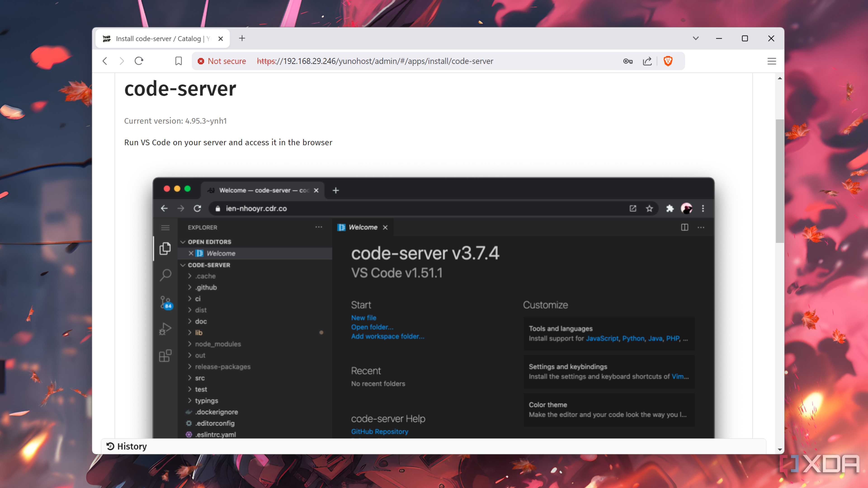Click the ien-nhooyr.cdr.co address in preview

(x=256, y=209)
